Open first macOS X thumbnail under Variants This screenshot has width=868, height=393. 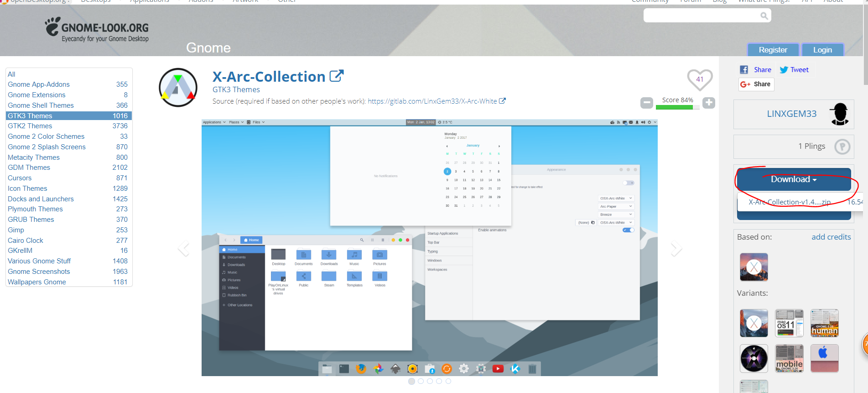pos(754,323)
